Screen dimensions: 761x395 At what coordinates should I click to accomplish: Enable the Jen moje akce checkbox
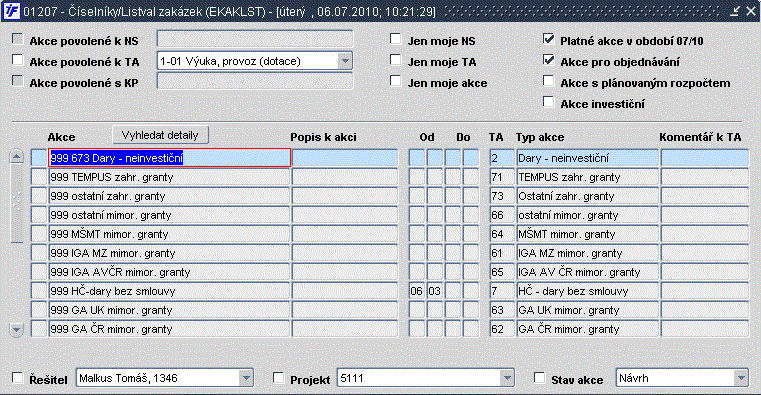[396, 81]
